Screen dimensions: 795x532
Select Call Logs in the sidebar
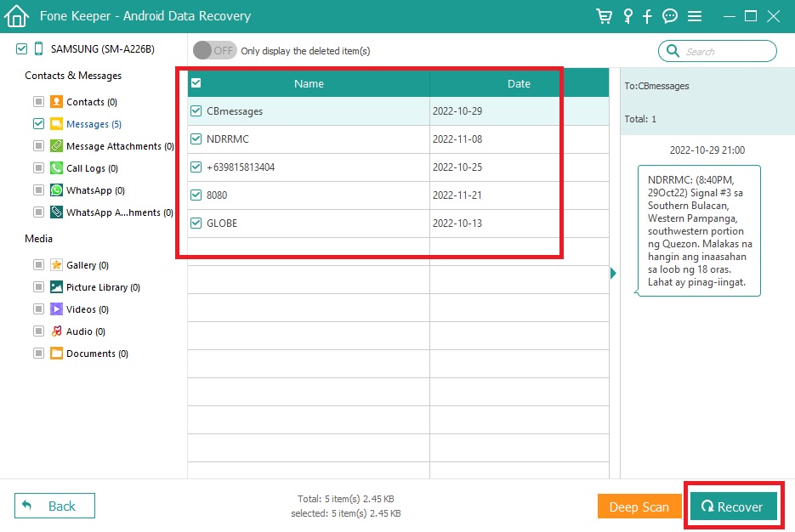[92, 168]
